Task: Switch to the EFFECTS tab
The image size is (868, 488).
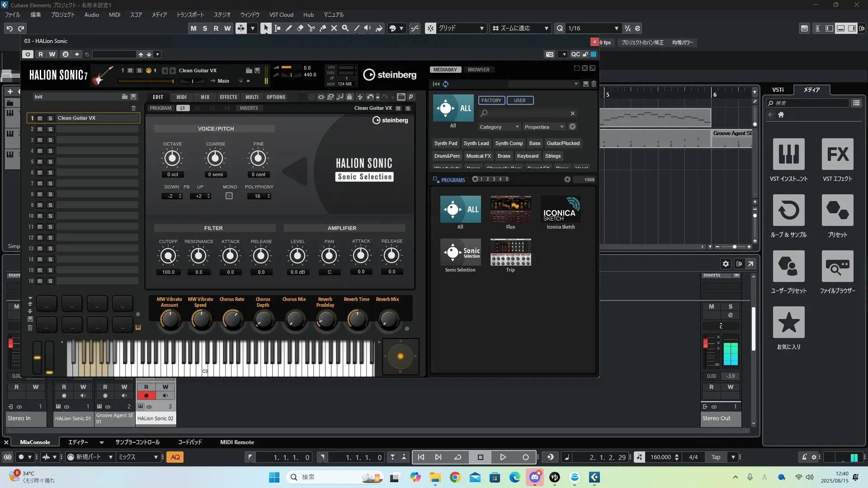Action: [x=228, y=97]
